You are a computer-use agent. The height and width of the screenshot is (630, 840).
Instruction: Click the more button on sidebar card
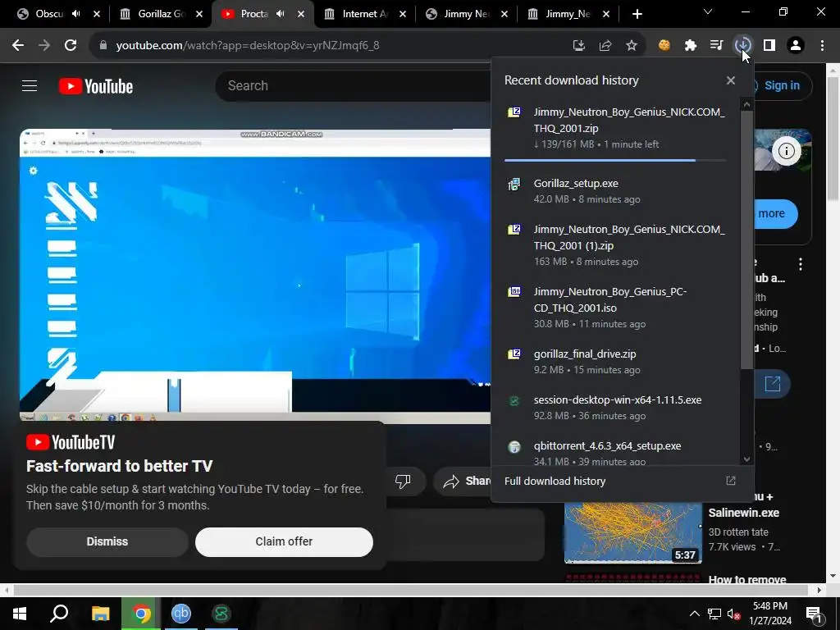pyautogui.click(x=774, y=213)
